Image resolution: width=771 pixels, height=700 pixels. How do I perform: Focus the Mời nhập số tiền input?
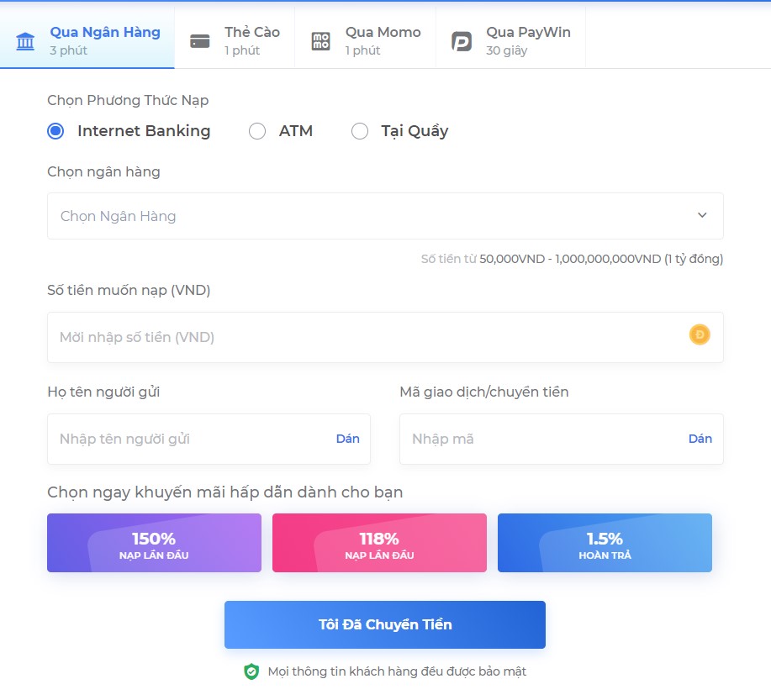click(385, 337)
